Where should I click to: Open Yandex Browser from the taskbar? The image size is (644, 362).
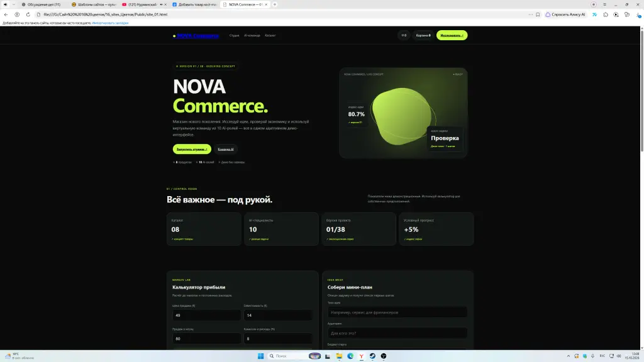(x=361, y=356)
